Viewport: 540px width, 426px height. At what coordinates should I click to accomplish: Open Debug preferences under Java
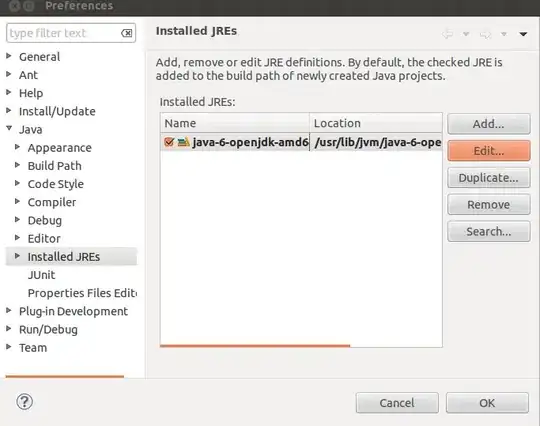[45, 221]
